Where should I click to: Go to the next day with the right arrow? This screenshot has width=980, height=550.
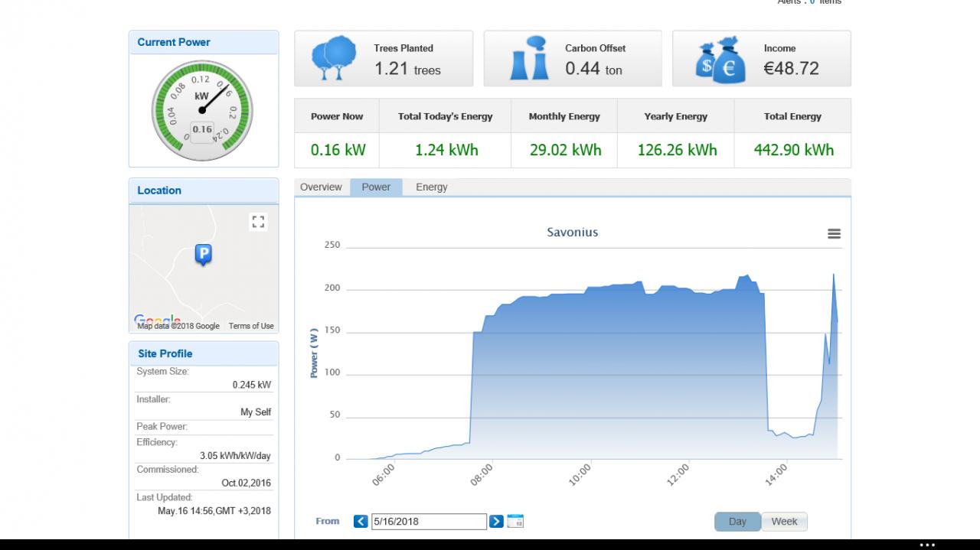click(496, 522)
